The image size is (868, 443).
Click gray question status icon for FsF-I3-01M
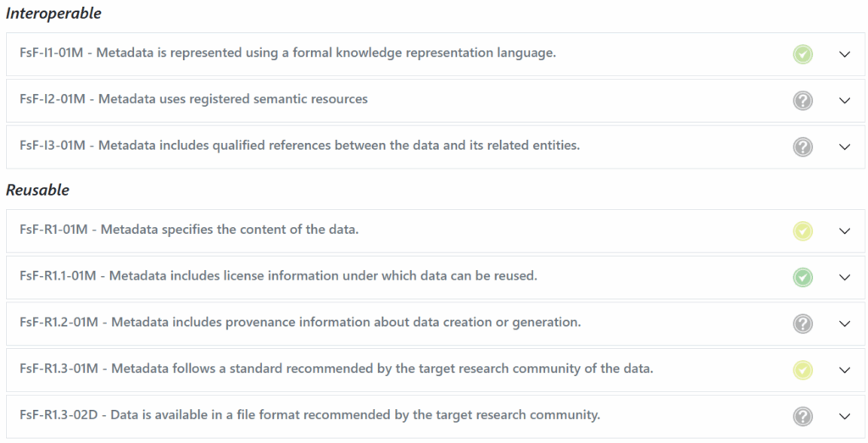[x=803, y=147]
